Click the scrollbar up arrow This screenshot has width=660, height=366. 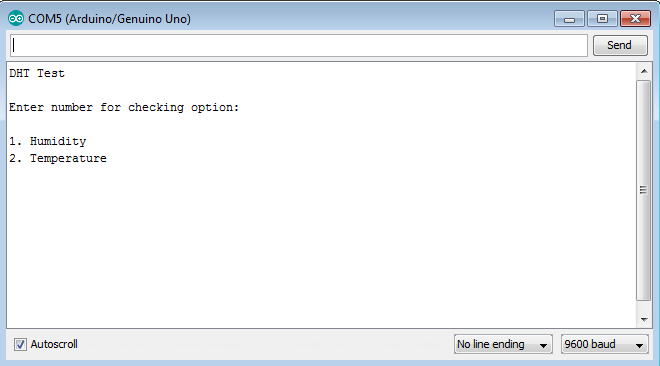pos(644,71)
